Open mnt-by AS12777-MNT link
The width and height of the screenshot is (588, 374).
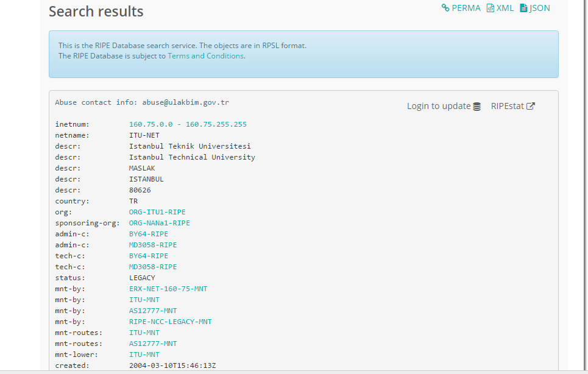click(153, 311)
